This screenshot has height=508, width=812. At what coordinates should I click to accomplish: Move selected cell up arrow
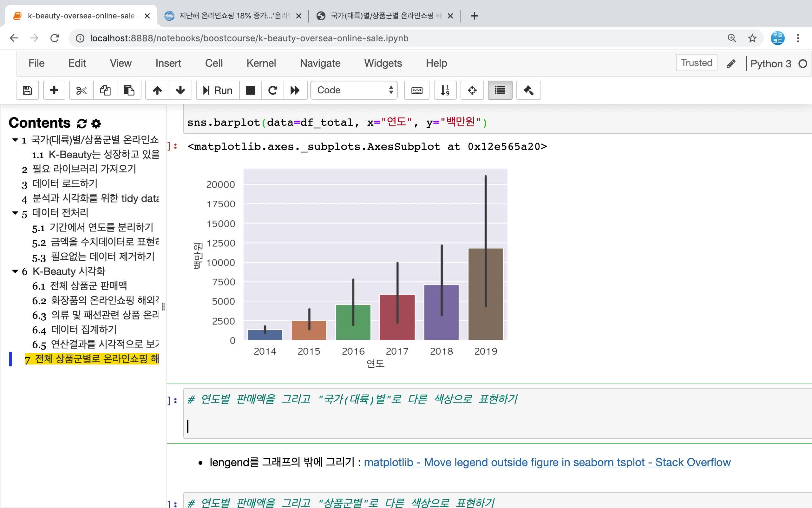tap(157, 90)
